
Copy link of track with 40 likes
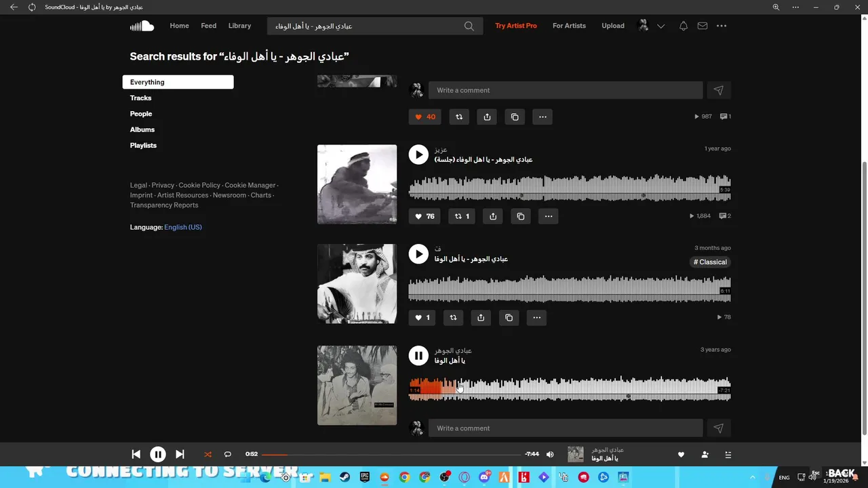click(515, 117)
